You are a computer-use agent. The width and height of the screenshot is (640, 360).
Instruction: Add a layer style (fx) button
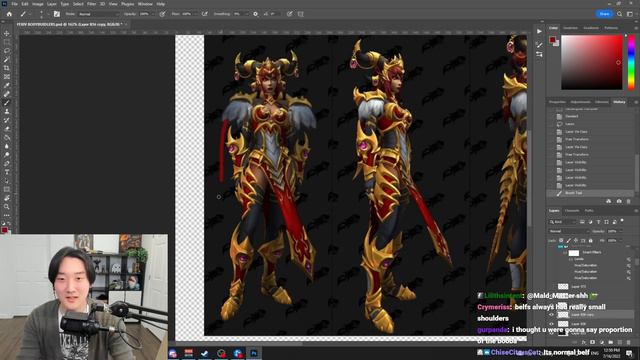pyautogui.click(x=584, y=342)
